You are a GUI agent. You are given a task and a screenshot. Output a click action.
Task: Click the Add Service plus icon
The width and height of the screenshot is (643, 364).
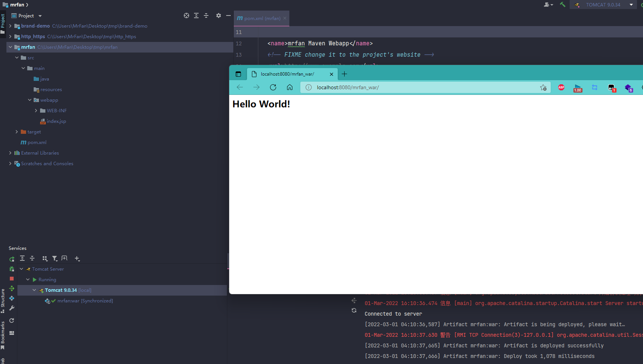[x=77, y=259]
